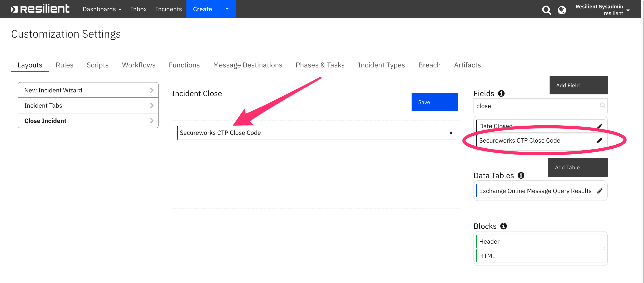This screenshot has width=644, height=283.
Task: Click the Add Field button
Action: pyautogui.click(x=579, y=85)
